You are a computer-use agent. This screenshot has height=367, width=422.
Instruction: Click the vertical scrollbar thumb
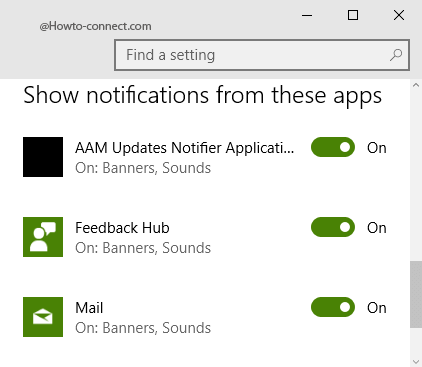[416, 295]
